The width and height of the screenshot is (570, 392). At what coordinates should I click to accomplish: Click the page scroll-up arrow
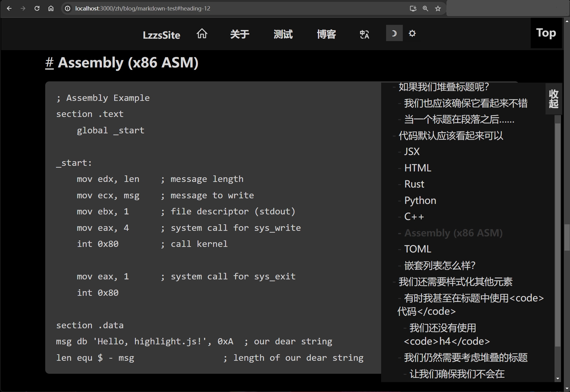point(567,21)
